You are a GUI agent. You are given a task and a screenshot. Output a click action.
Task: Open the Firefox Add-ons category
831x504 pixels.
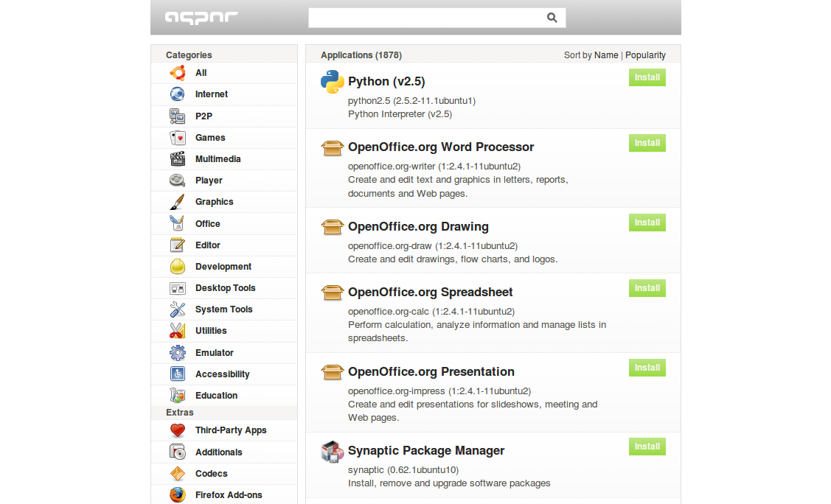pos(229,495)
